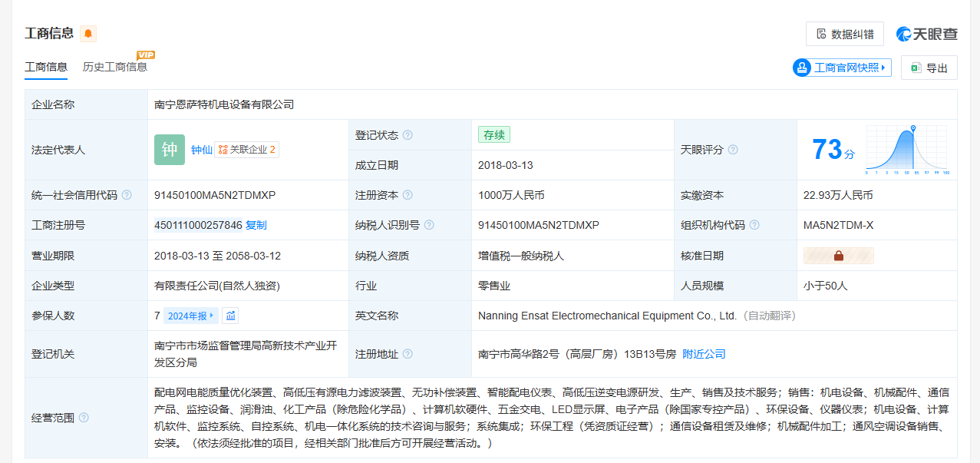Click the help icon next to 组织机构代码
980x463 pixels.
click(x=754, y=225)
